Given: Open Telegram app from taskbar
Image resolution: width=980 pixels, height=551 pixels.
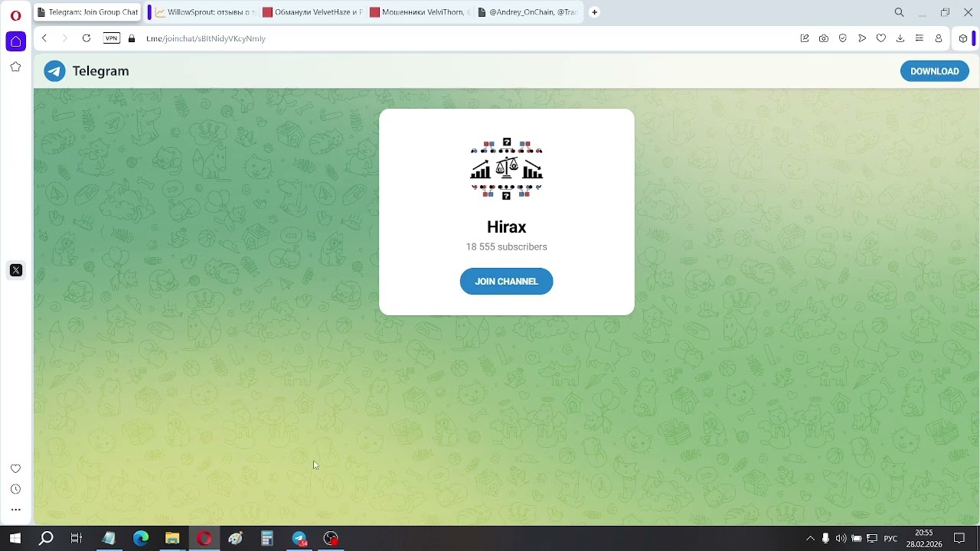Looking at the screenshot, I should (x=299, y=539).
